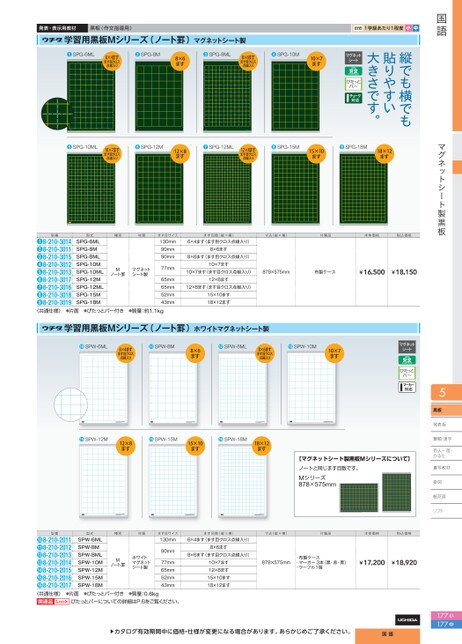Click the orange 12×8ます badge on SPG-12M
Viewport: 462px width, 644px height.
point(180,154)
